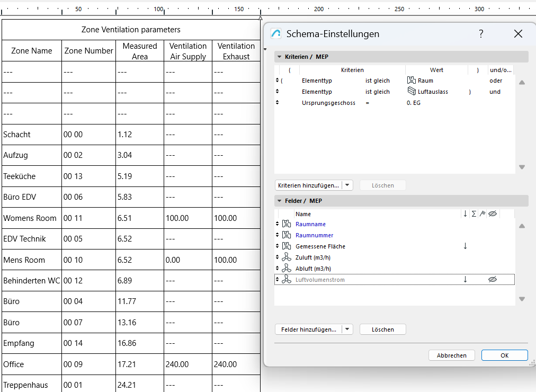Click the sort arrow icon in fields header
This screenshot has width=536, height=392.
465,213
